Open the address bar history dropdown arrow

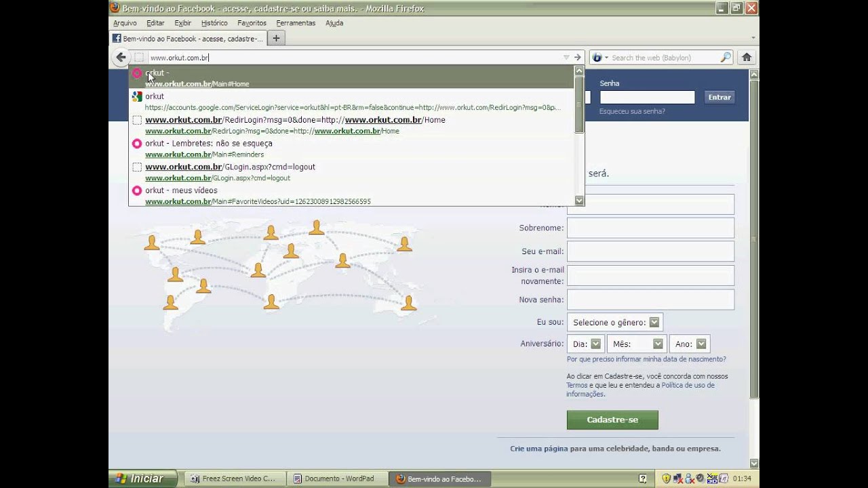pyautogui.click(x=566, y=58)
